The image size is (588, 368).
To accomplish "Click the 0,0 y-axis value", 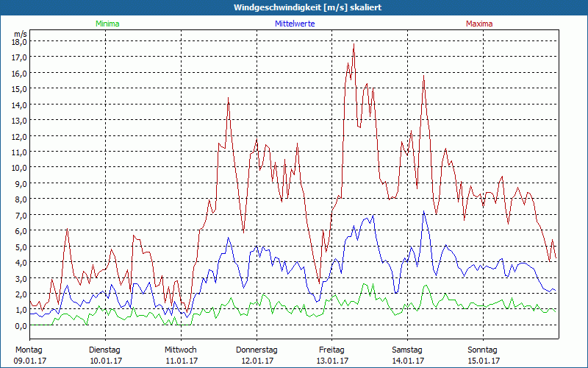I will point(21,325).
